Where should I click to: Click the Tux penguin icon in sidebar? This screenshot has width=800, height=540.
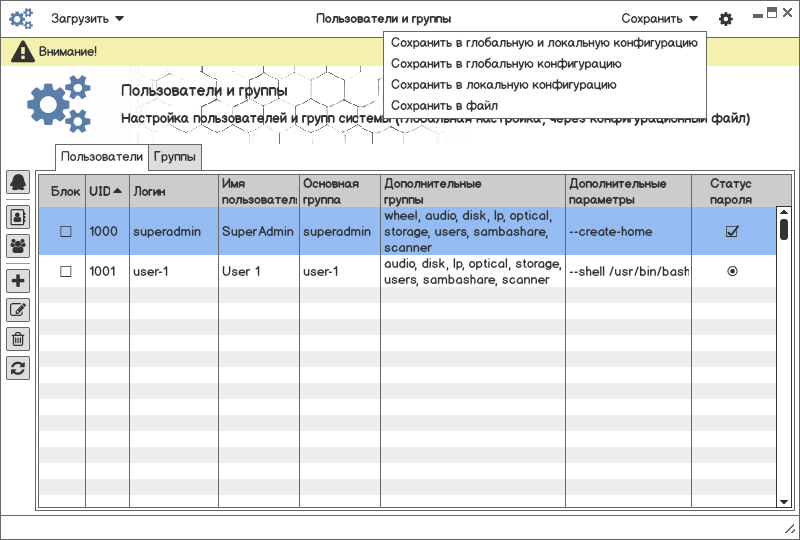(18, 182)
